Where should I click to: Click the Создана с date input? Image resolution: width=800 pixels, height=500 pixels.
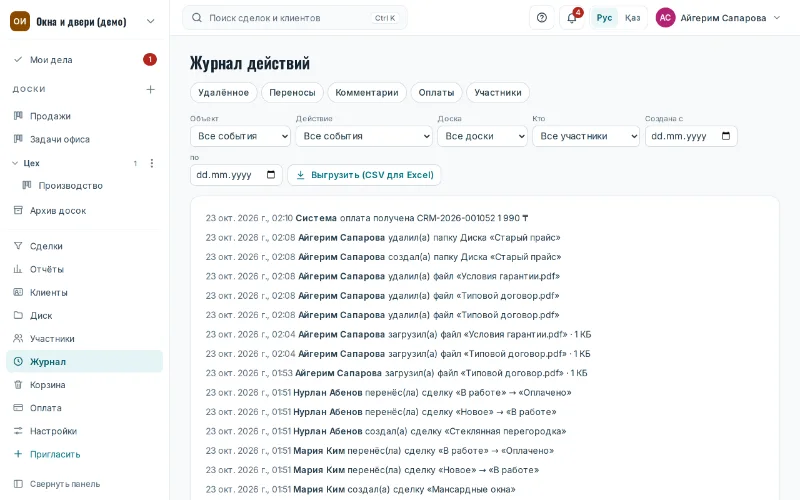click(x=691, y=136)
